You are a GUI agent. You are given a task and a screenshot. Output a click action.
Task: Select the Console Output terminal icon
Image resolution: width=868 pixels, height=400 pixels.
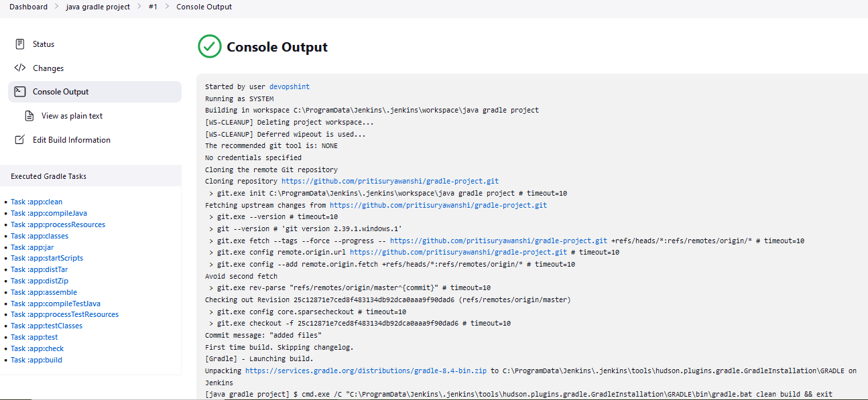[20, 91]
